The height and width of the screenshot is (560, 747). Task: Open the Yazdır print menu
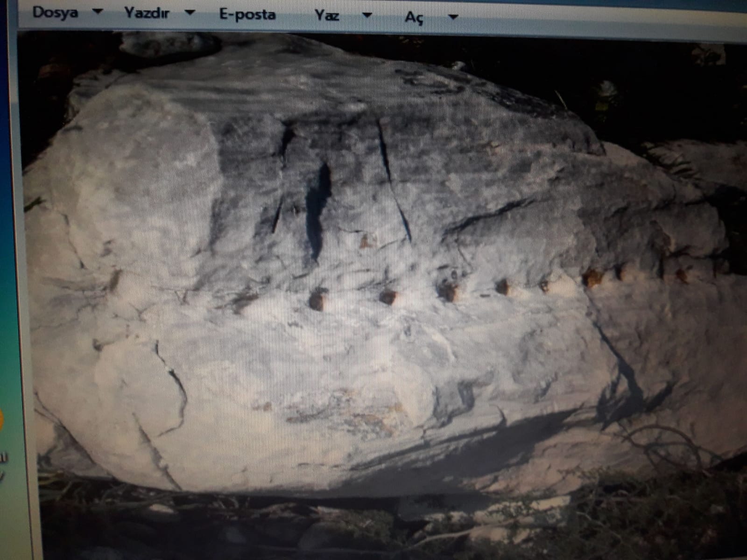tap(146, 13)
